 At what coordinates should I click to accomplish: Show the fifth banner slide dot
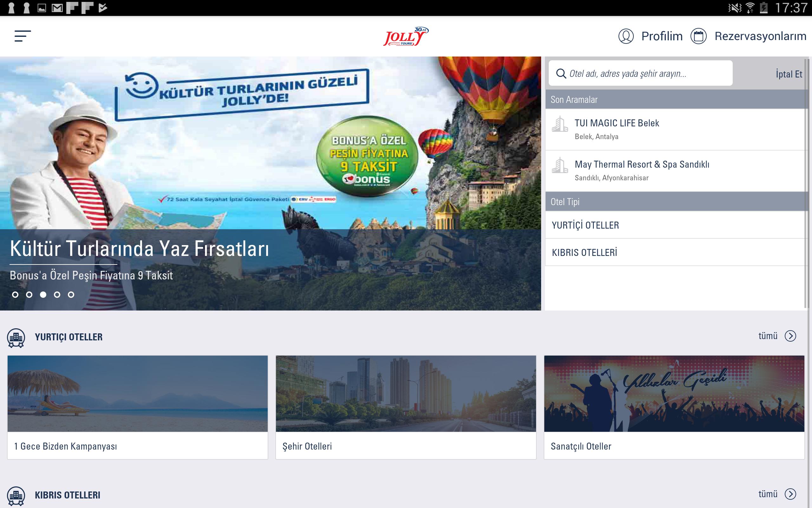[x=71, y=295]
